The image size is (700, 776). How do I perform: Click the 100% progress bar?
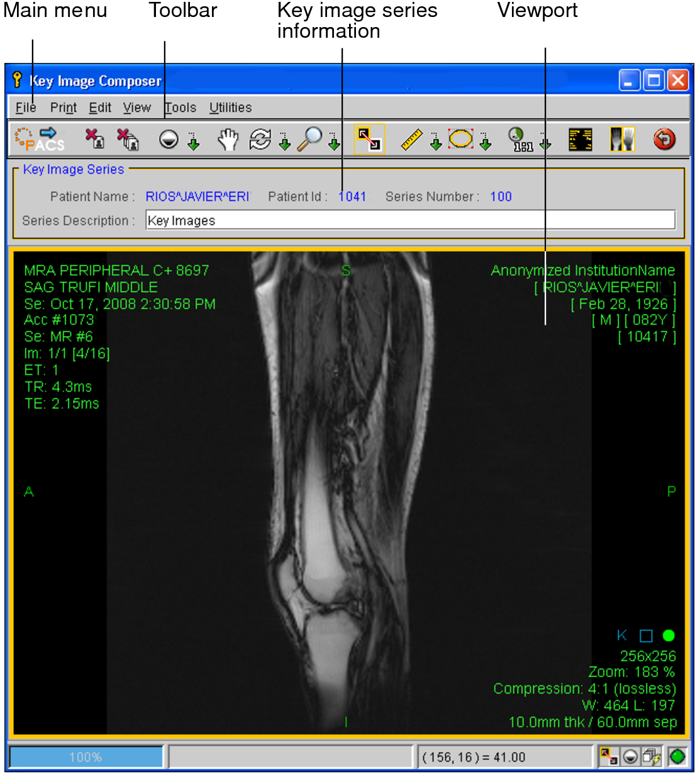pos(86,756)
